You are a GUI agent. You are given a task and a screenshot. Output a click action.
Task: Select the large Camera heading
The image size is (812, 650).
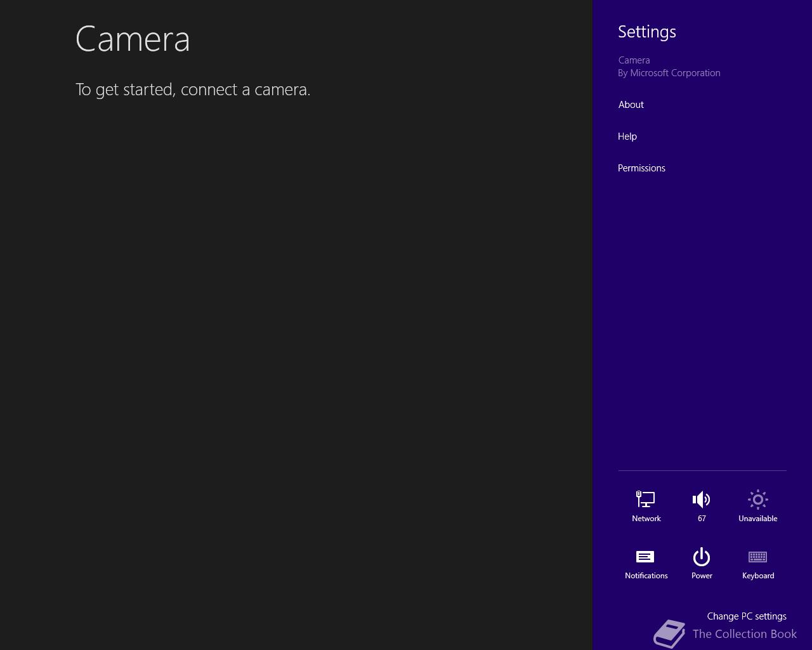tap(133, 39)
